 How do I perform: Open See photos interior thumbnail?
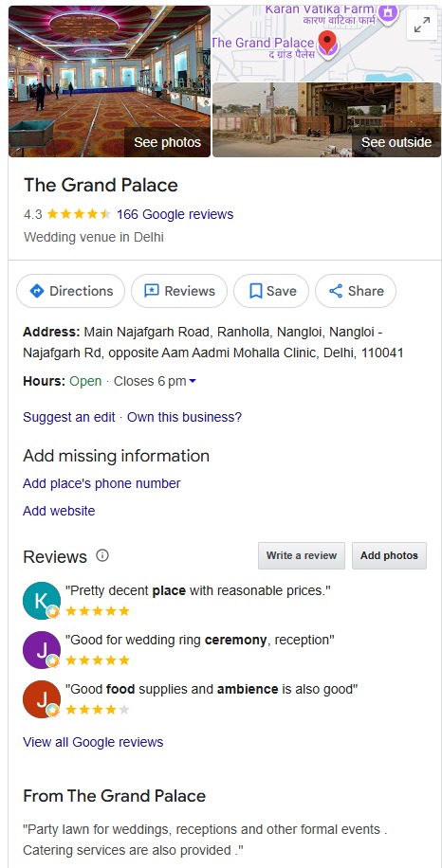[x=110, y=81]
